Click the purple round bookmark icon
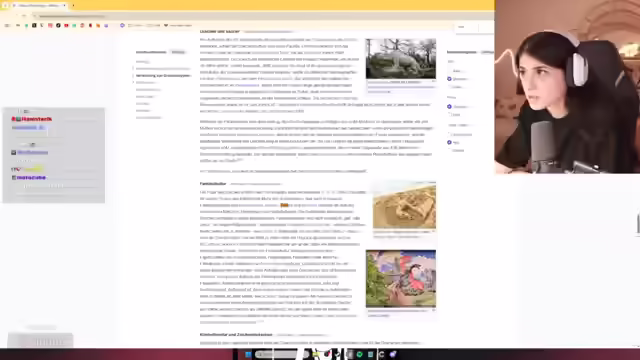This screenshot has height=360, width=640. pyautogui.click(x=122, y=25)
